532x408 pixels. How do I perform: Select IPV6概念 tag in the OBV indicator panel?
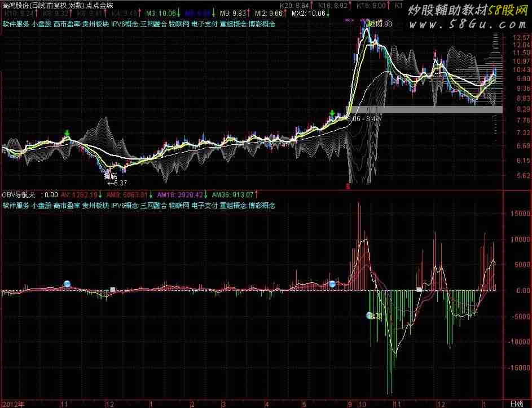click(x=125, y=205)
